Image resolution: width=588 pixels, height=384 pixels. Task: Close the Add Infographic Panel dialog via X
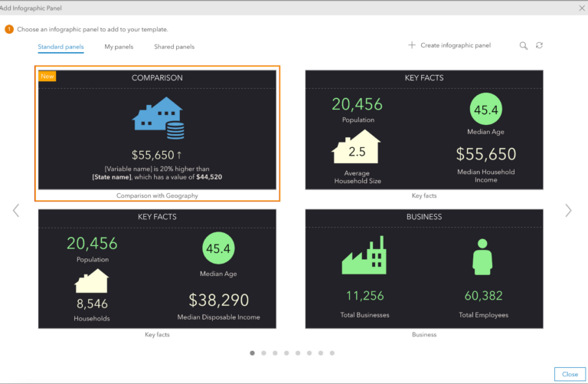(x=582, y=8)
